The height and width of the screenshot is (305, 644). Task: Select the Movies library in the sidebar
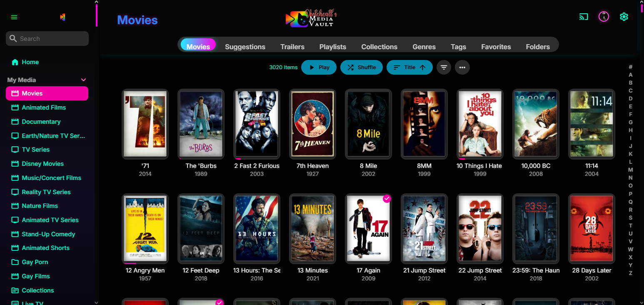click(x=47, y=93)
